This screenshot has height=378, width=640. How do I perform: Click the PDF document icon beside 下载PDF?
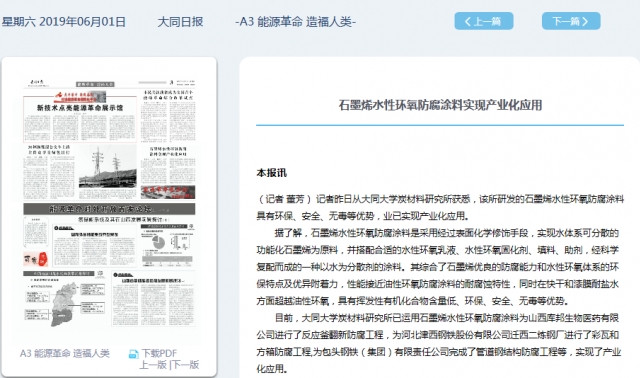133,354
